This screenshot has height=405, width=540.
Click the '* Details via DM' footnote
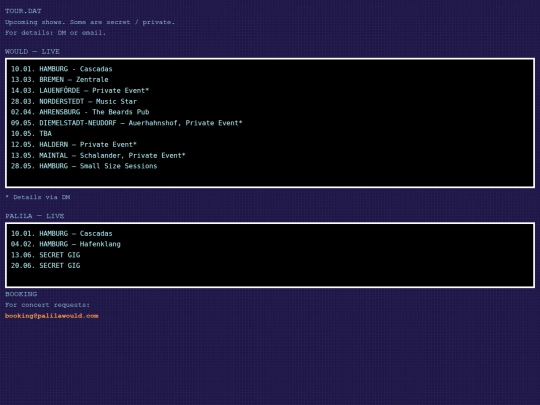click(38, 197)
